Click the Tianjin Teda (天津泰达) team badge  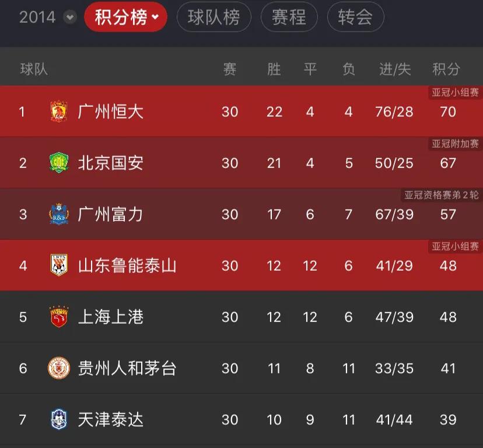click(x=59, y=419)
